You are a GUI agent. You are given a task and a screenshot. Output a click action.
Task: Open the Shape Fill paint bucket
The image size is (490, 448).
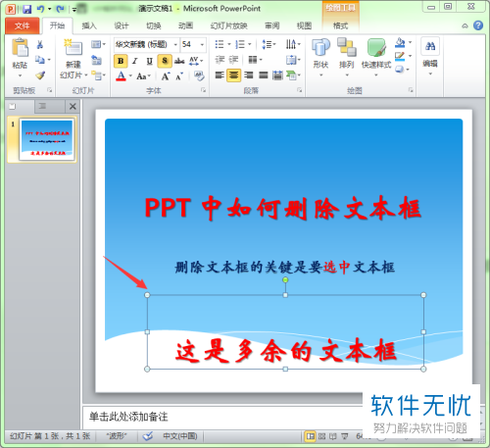[400, 42]
